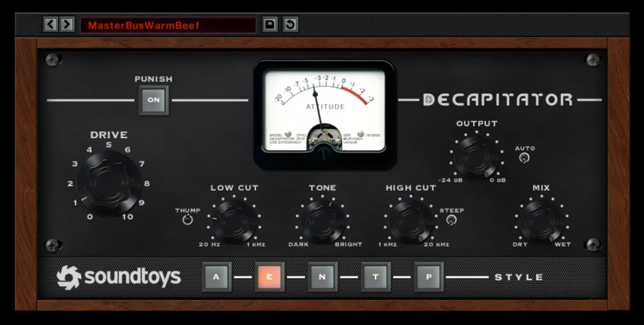Go to the next preset with the right arrow
This screenshot has height=325, width=644.
pos(67,25)
